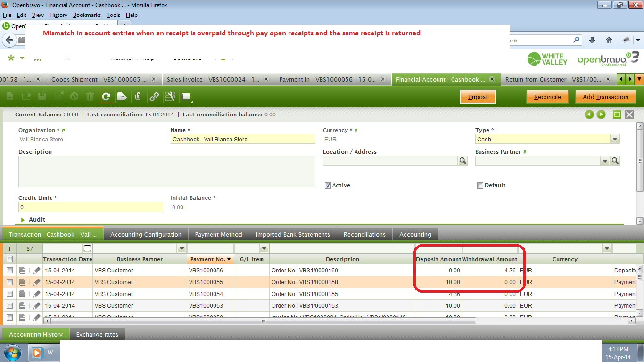Viewport: 644px width, 362px height.
Task: Switch to the Accounting Configuration tab
Action: pyautogui.click(x=146, y=234)
